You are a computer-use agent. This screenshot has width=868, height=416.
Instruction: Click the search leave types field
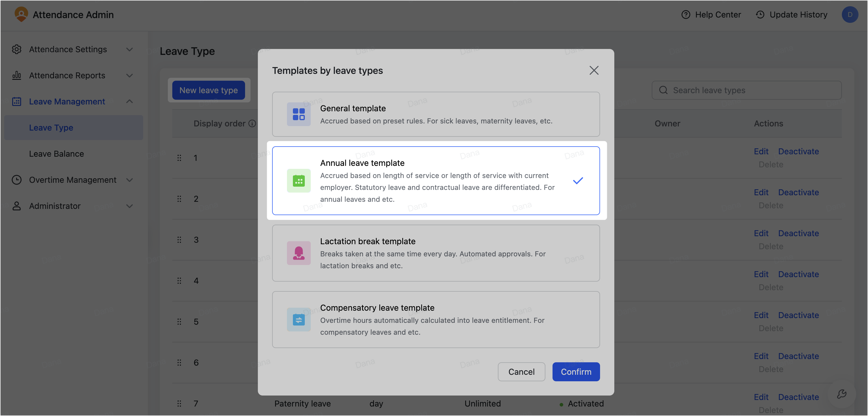[x=747, y=90]
